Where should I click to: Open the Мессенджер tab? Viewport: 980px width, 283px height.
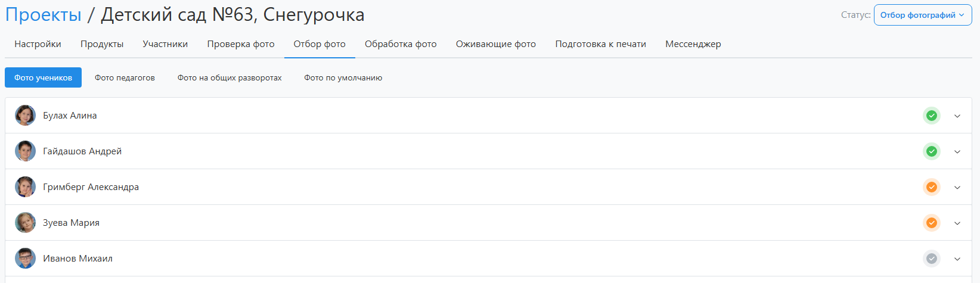pos(693,44)
